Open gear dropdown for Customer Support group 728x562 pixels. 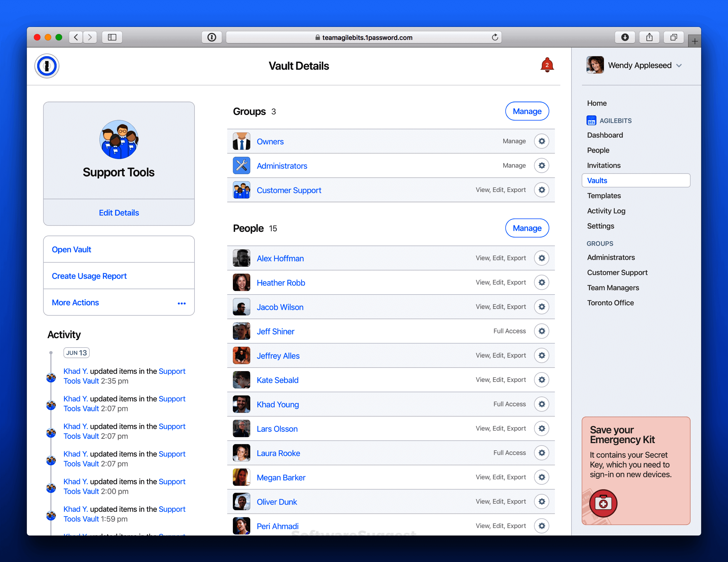541,190
